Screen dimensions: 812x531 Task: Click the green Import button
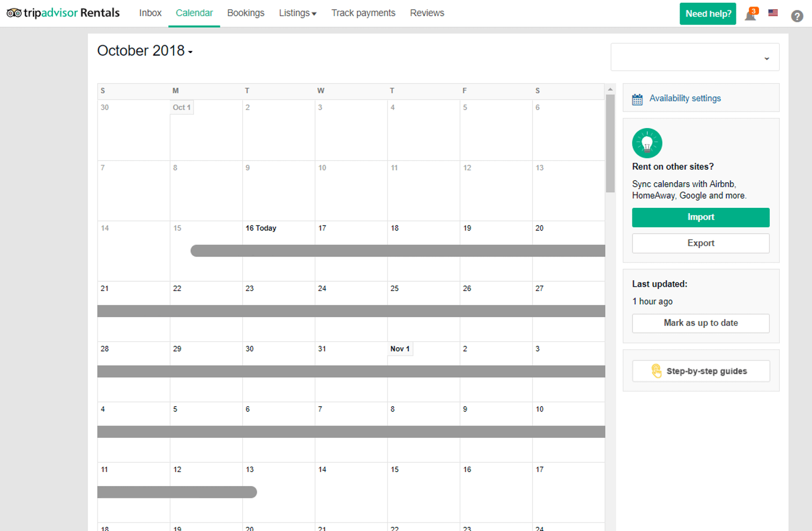[701, 217]
